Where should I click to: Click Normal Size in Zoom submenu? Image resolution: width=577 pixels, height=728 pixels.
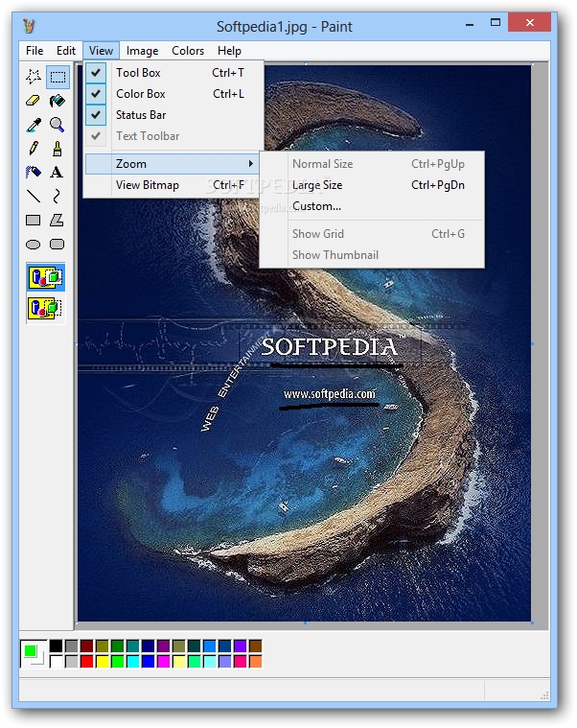pos(372,164)
